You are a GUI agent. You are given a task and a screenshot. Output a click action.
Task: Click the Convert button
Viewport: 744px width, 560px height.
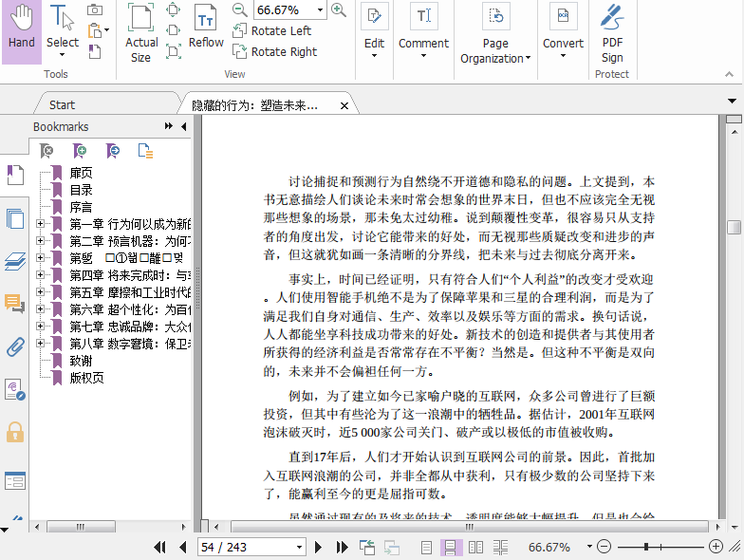(563, 27)
